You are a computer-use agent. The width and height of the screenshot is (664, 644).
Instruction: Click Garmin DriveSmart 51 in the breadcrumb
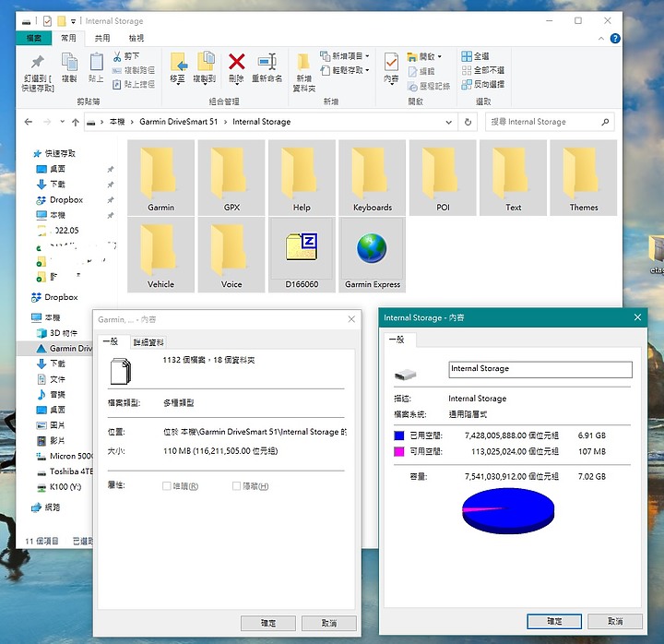point(178,122)
